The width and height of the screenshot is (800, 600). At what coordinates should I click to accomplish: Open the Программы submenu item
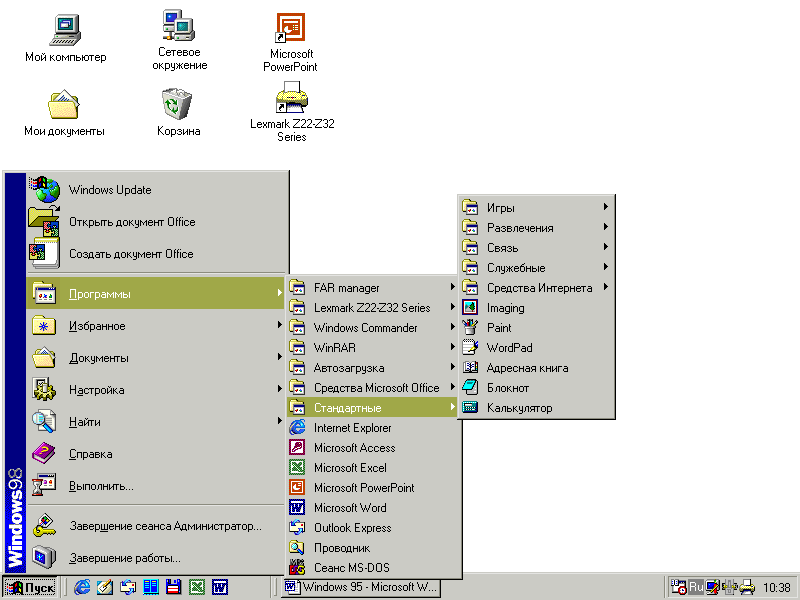click(156, 293)
